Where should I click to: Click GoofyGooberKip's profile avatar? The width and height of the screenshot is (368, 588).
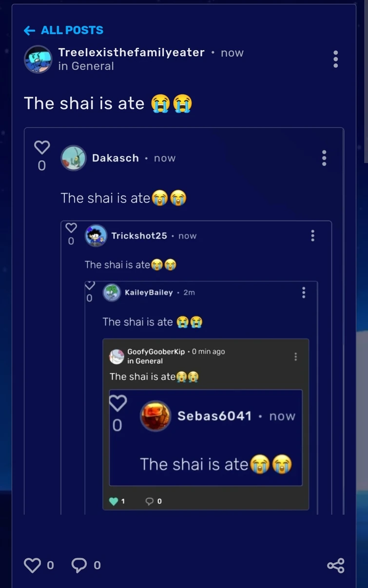tap(117, 357)
